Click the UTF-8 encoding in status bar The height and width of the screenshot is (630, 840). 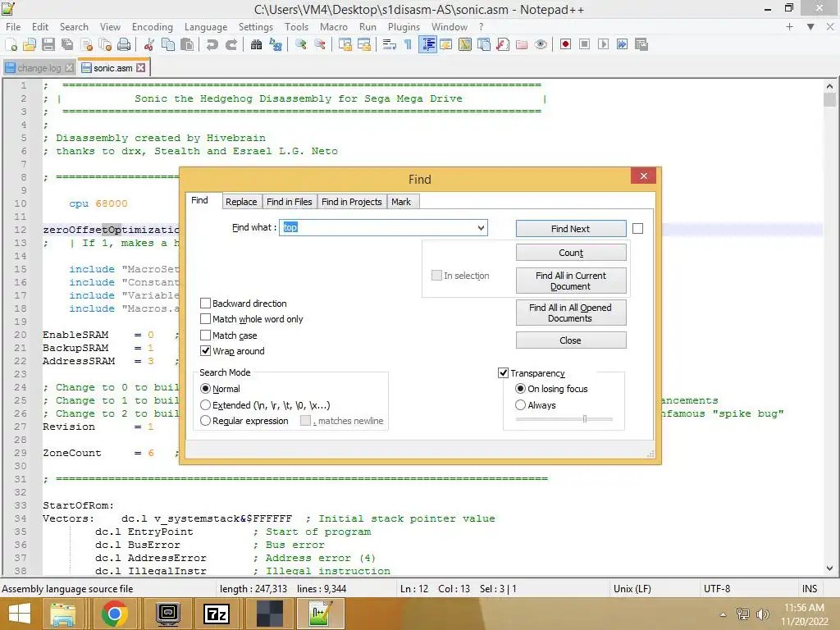(x=717, y=589)
